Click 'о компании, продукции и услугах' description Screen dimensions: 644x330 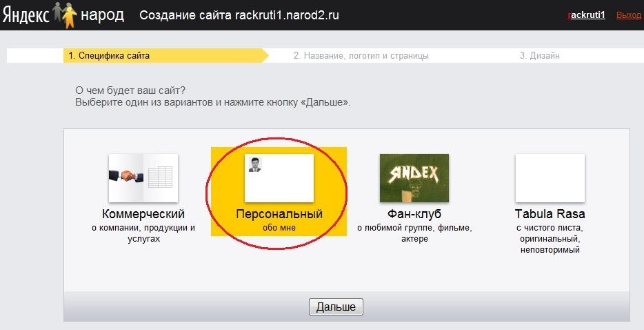[x=143, y=233]
